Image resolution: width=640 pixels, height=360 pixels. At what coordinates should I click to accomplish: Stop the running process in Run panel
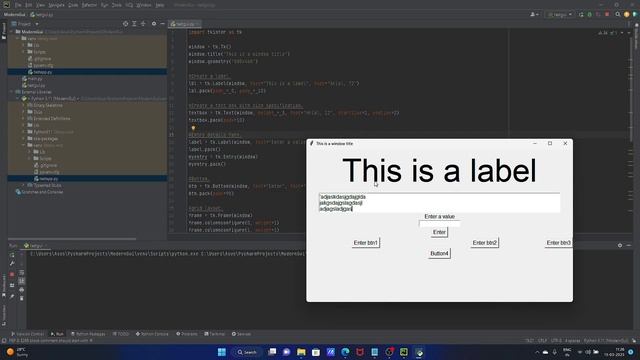pos(12,274)
